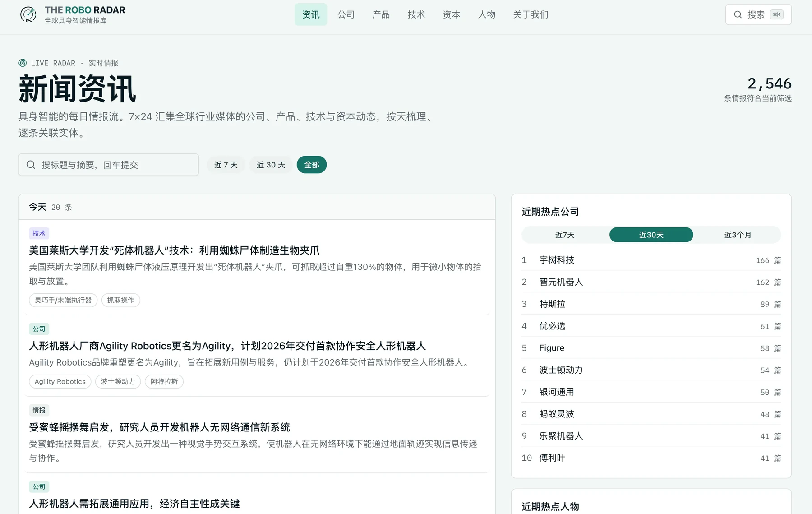Click the ⌘K shortcut badge

pos(777,14)
